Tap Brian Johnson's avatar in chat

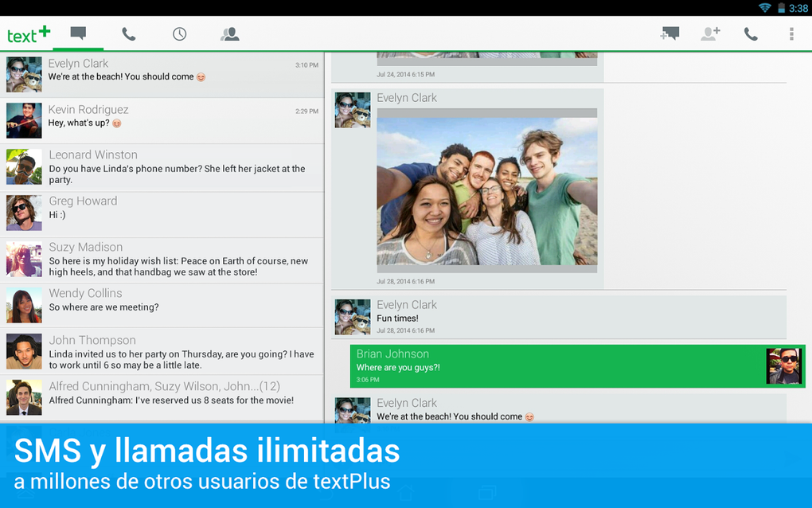point(783,366)
